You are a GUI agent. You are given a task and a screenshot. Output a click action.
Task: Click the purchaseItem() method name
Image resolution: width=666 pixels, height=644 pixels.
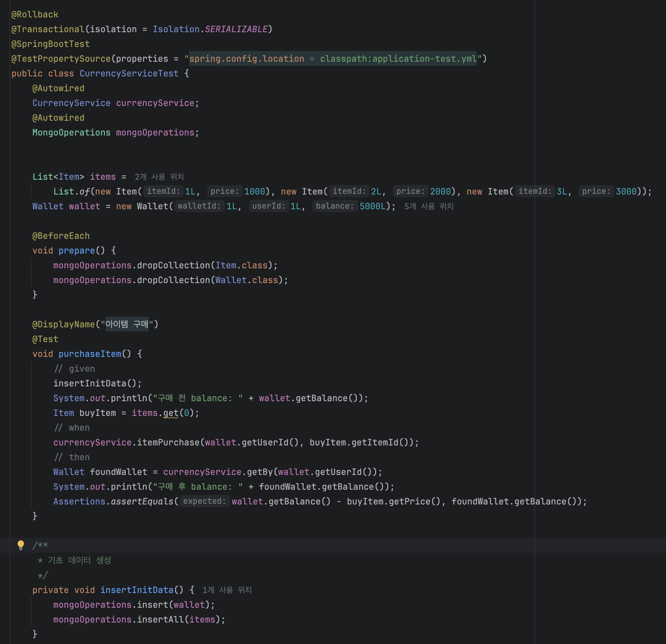coord(90,354)
